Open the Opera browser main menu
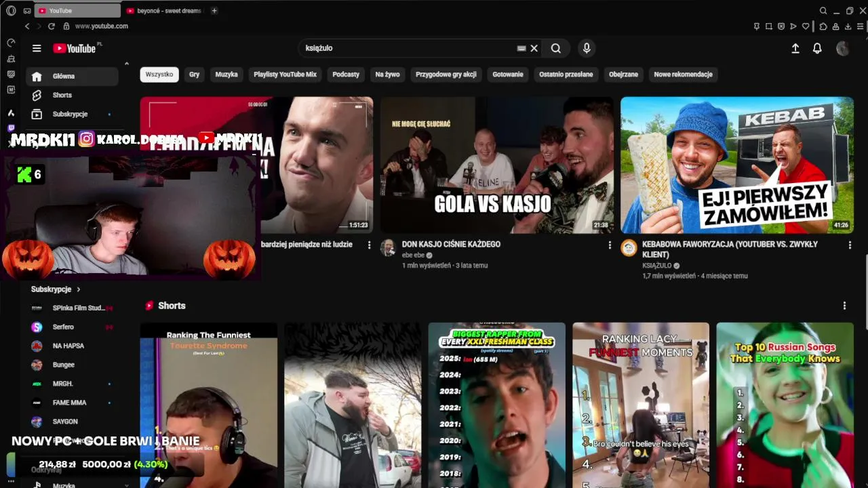 [x=11, y=11]
